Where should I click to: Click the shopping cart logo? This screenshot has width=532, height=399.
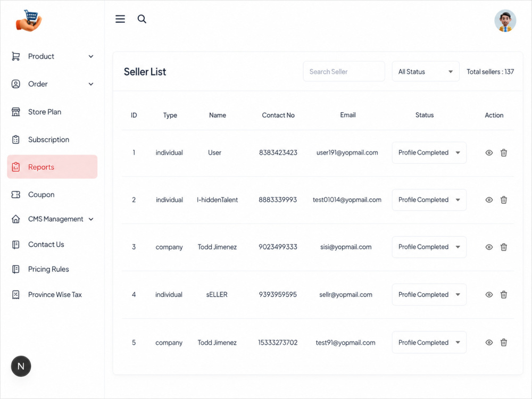[29, 20]
